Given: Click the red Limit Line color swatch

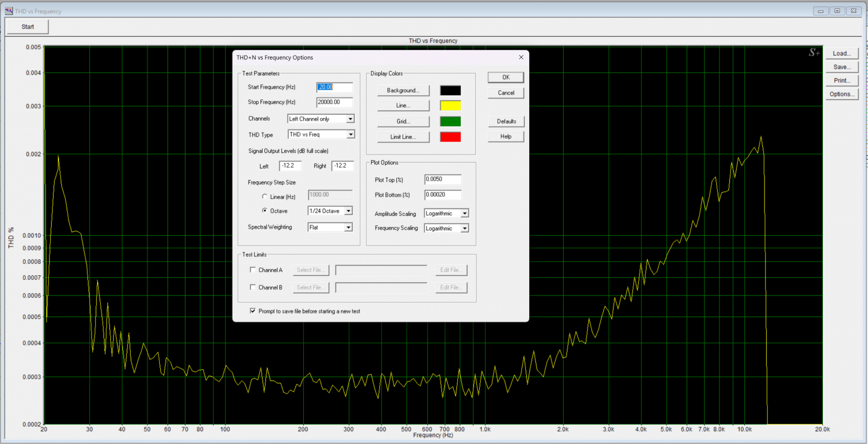Looking at the screenshot, I should (x=450, y=137).
